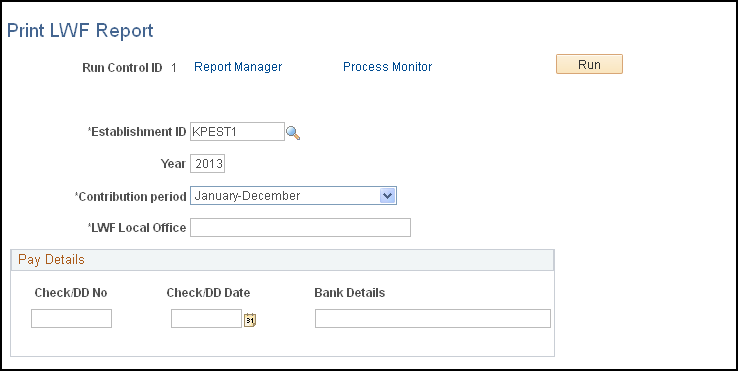Select the January-December combo box value
The width and height of the screenshot is (738, 371).
(x=293, y=195)
